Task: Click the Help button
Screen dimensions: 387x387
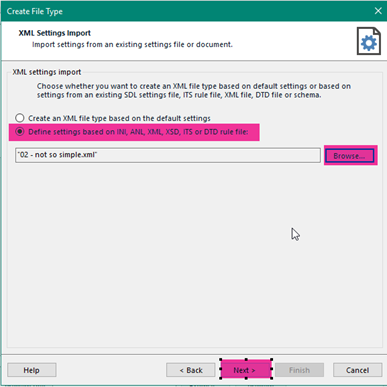Action: pyautogui.click(x=32, y=370)
